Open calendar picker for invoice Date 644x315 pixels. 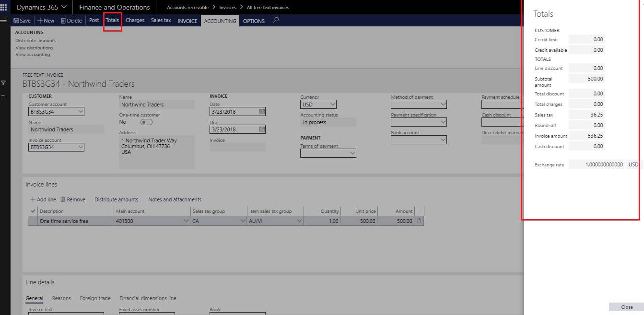click(x=262, y=111)
